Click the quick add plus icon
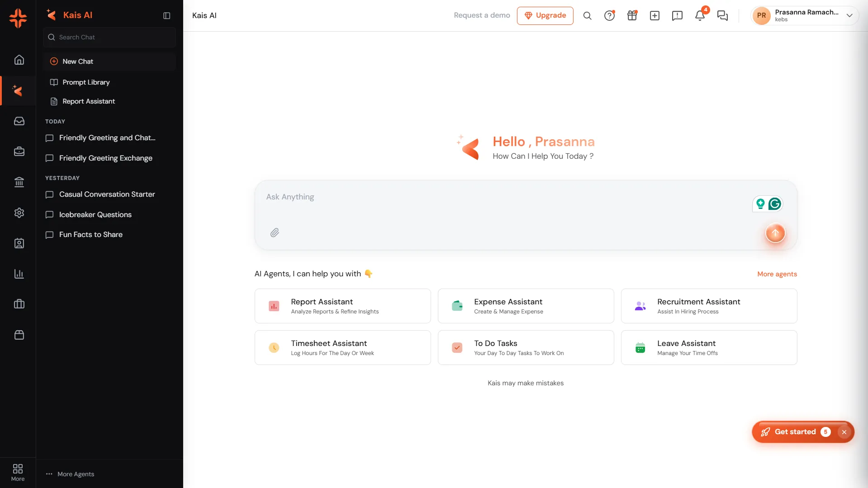 [x=655, y=15]
